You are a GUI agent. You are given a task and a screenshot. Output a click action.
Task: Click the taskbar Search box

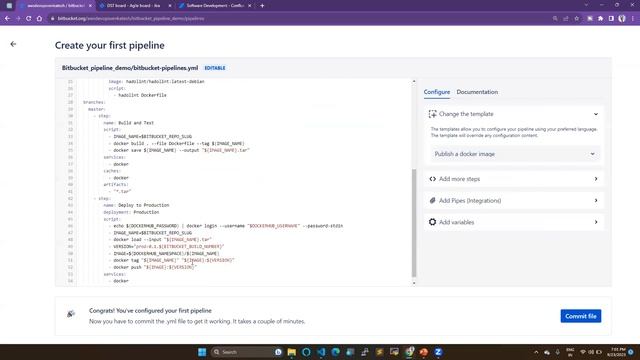247,352
